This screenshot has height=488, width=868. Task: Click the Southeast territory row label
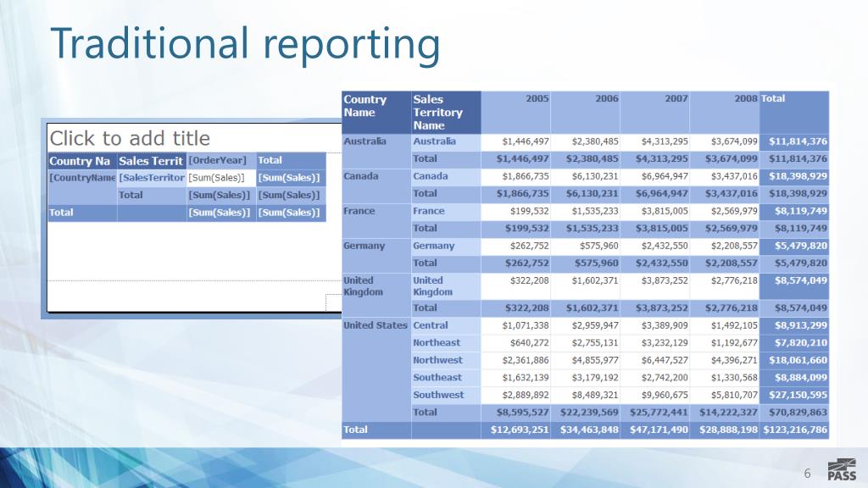446,377
